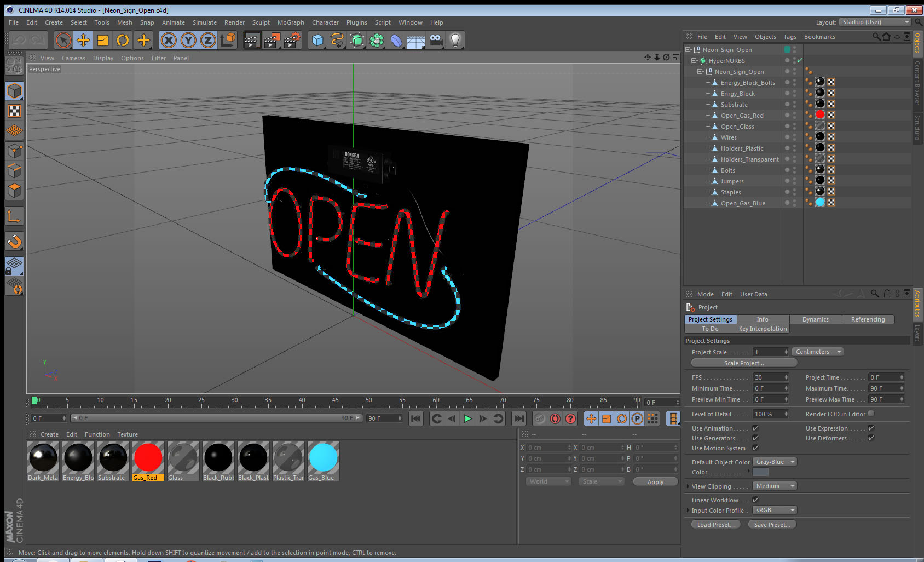Screen dimensions: 924x562
Task: Add a camera object
Action: tap(436, 40)
